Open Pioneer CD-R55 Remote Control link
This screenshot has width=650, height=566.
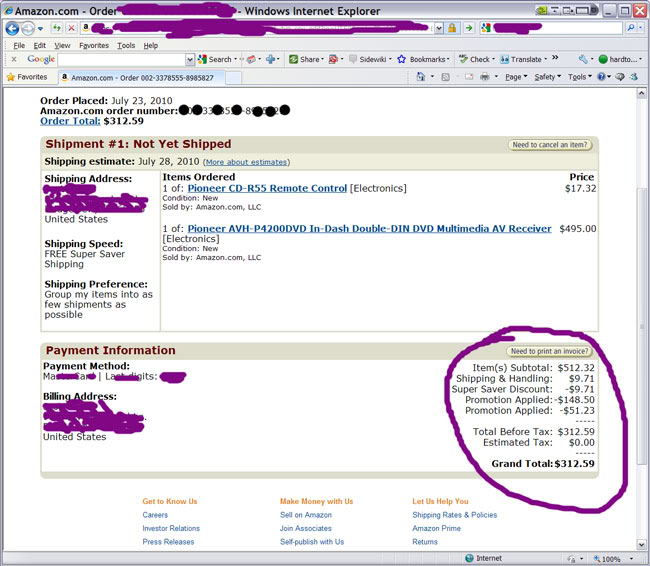[267, 188]
